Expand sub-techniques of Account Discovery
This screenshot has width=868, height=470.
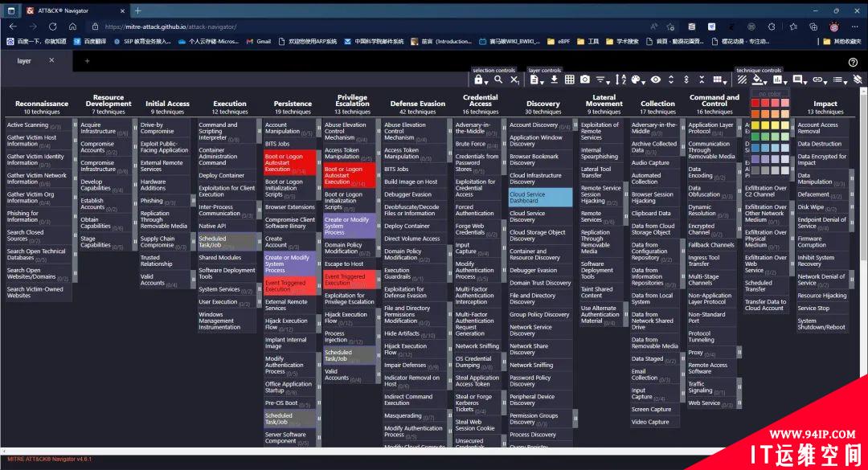(575, 125)
